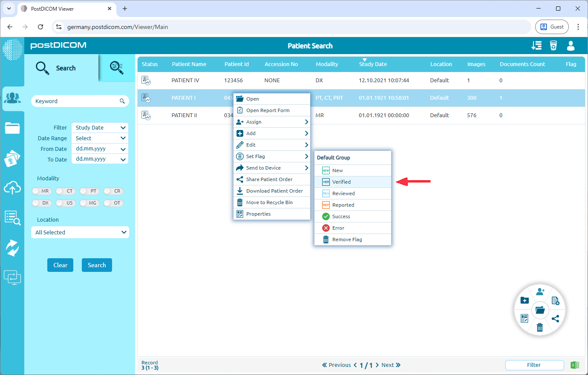Enable the CT modality filter

point(65,191)
